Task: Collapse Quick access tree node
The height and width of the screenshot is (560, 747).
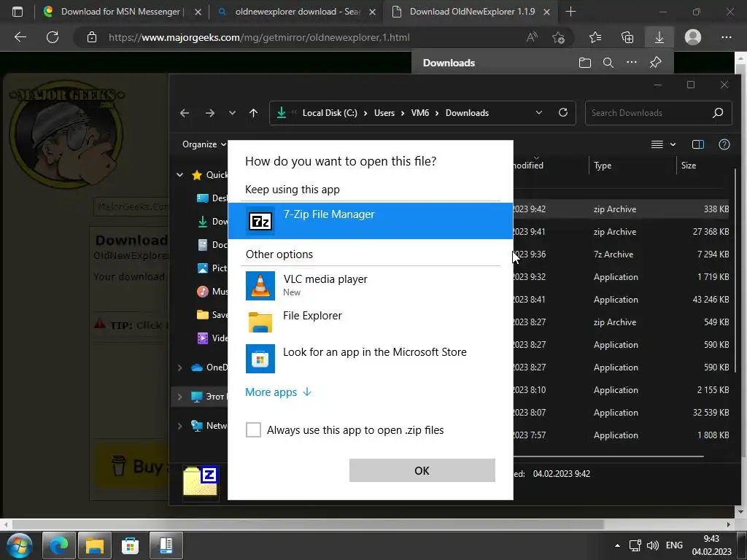Action: pyautogui.click(x=179, y=175)
